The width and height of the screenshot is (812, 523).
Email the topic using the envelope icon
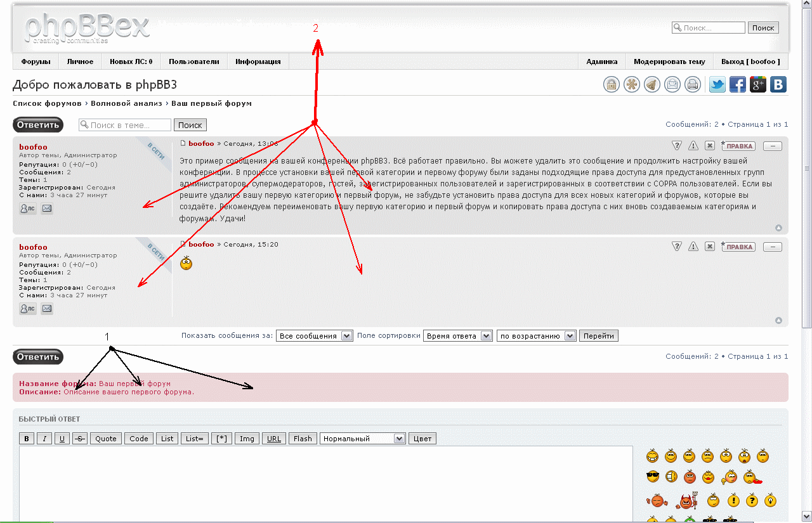click(672, 85)
